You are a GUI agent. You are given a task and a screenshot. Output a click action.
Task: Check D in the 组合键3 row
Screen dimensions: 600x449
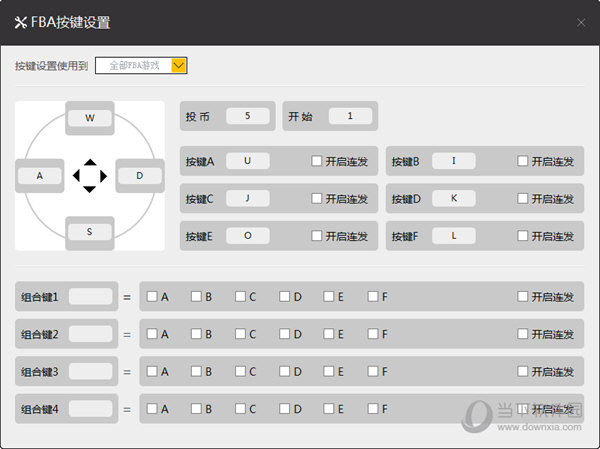284,371
